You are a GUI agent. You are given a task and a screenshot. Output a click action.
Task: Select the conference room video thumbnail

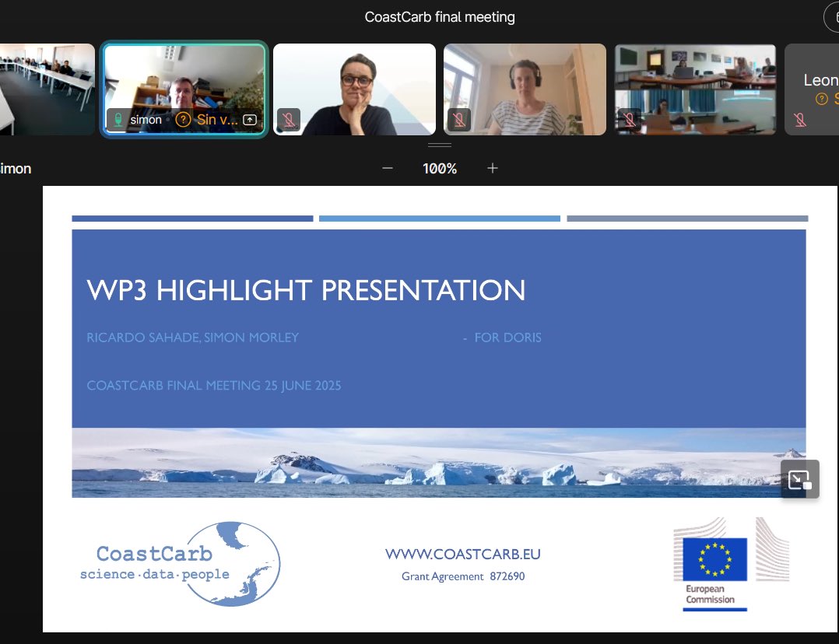click(x=47, y=89)
